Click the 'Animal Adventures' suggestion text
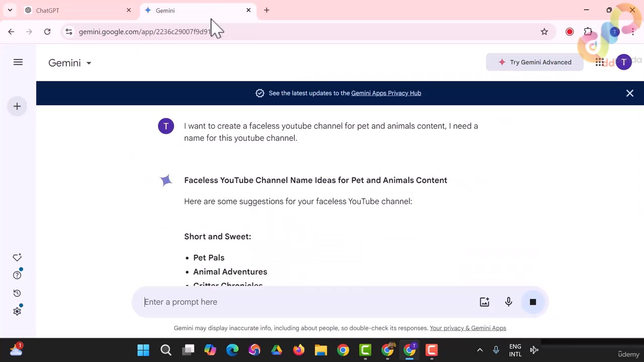The height and width of the screenshot is (362, 644). pos(230,271)
